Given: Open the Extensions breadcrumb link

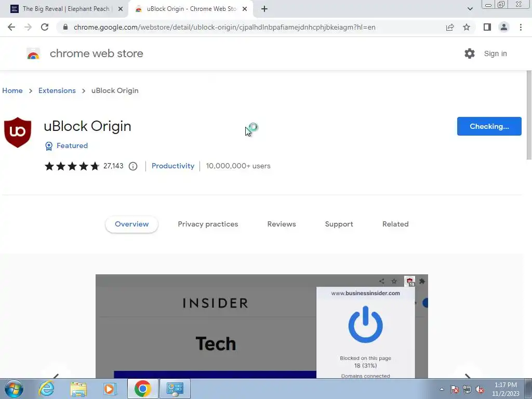Looking at the screenshot, I should click(57, 90).
